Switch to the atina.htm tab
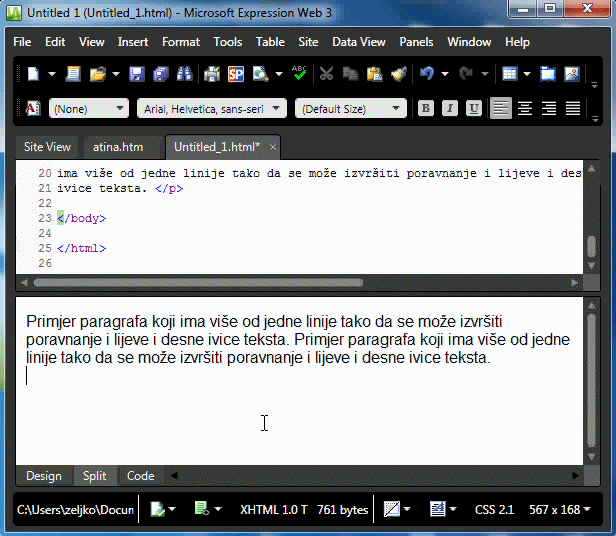Screen dimensions: 616x536 118,147
